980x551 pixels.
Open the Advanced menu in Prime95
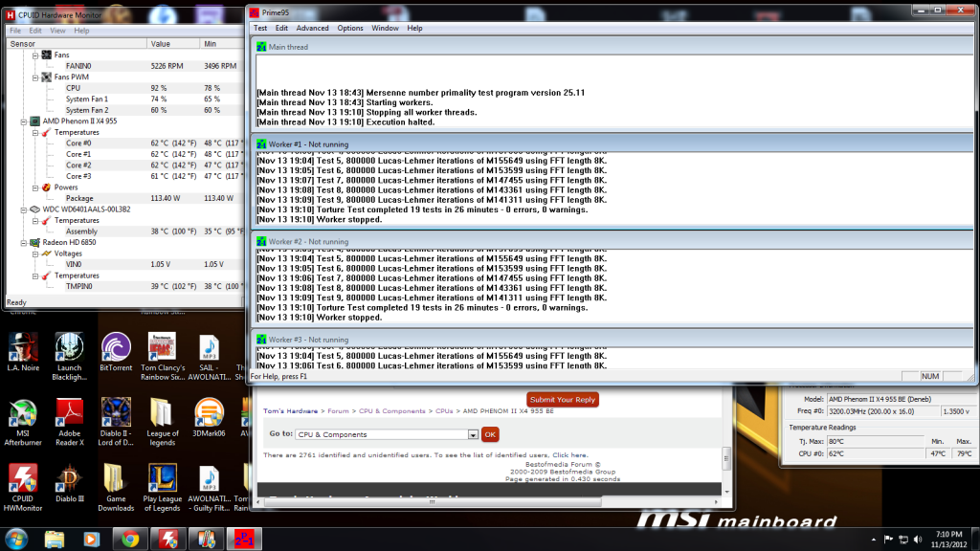click(x=312, y=28)
